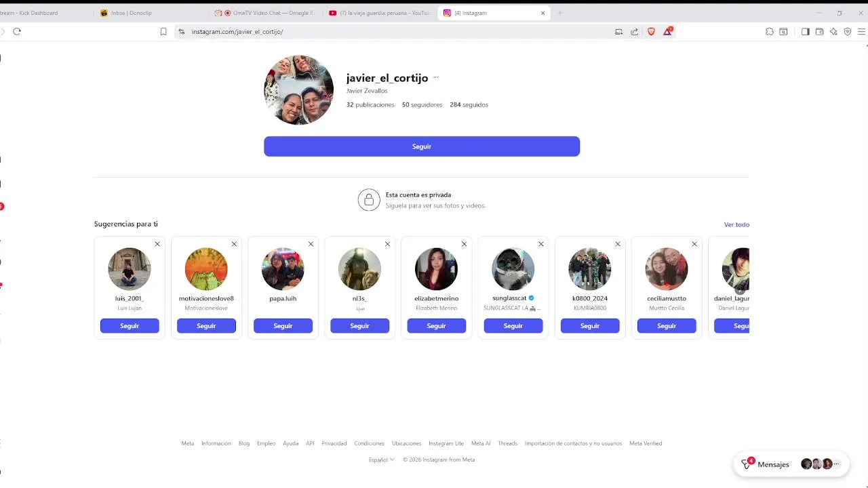Image resolution: width=868 pixels, height=488 pixels.
Task: Click k0800_2024 username
Action: coord(589,298)
